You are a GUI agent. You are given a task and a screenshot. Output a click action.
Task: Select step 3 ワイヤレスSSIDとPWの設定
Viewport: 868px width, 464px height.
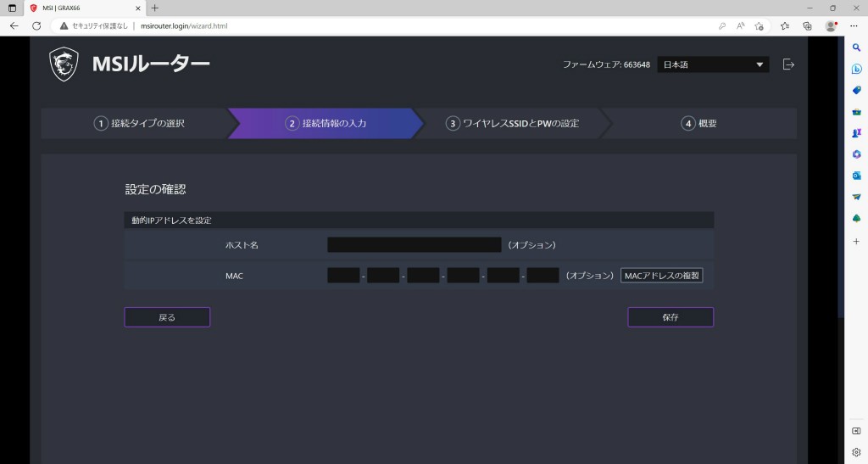[x=513, y=123]
